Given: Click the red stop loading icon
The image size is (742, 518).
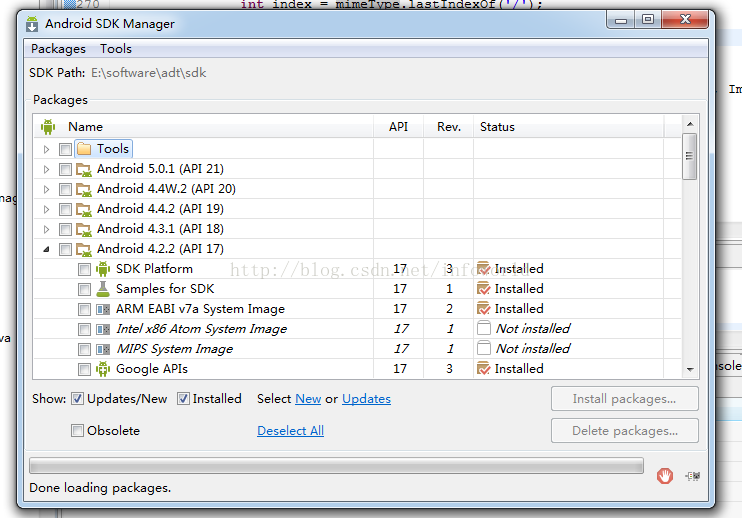Looking at the screenshot, I should pos(664,476).
